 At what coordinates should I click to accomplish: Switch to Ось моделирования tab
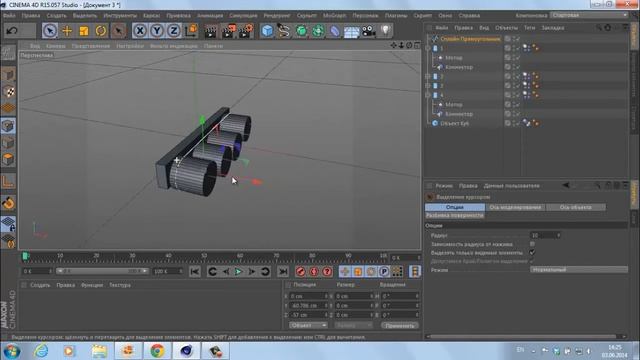(x=515, y=207)
